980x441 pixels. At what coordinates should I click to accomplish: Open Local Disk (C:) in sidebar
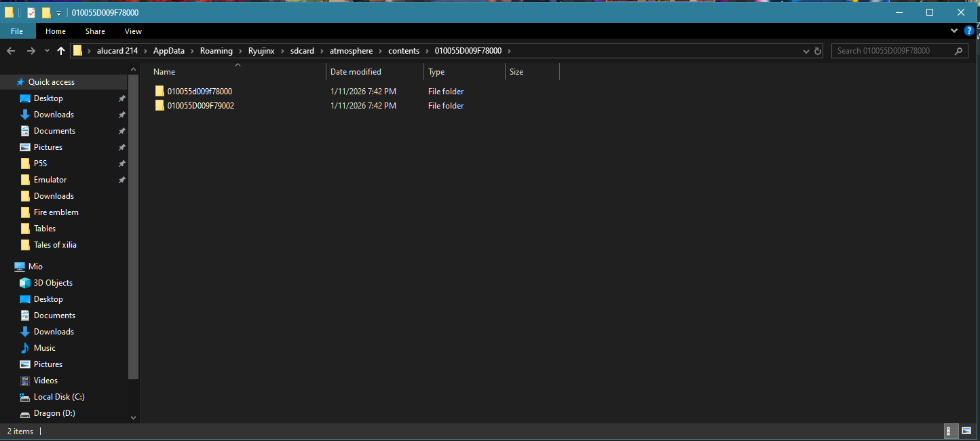pos(59,397)
